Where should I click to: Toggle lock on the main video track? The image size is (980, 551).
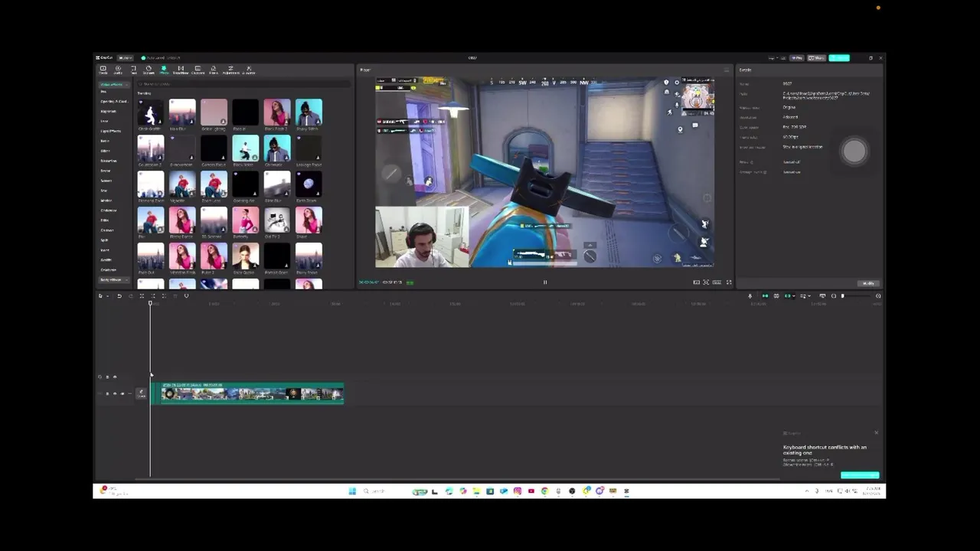pos(107,393)
